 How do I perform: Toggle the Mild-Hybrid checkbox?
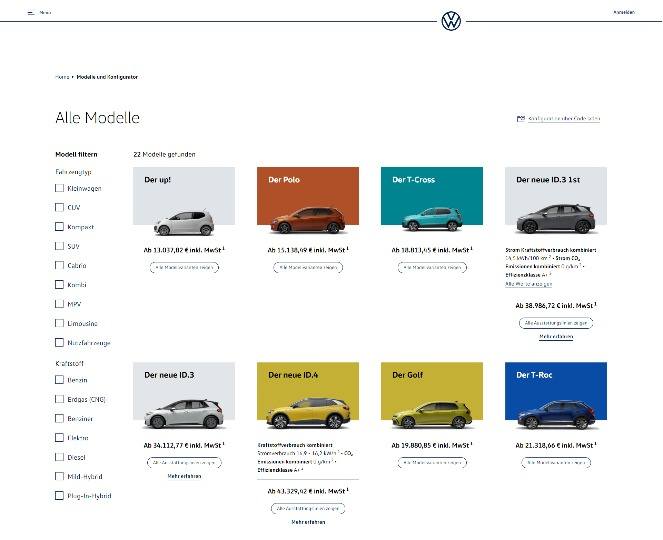[60, 476]
